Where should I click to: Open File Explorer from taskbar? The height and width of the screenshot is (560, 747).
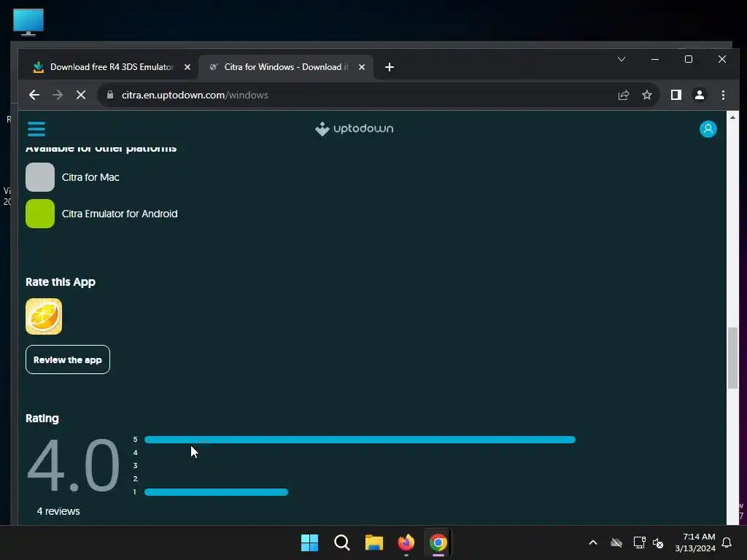[x=374, y=542]
